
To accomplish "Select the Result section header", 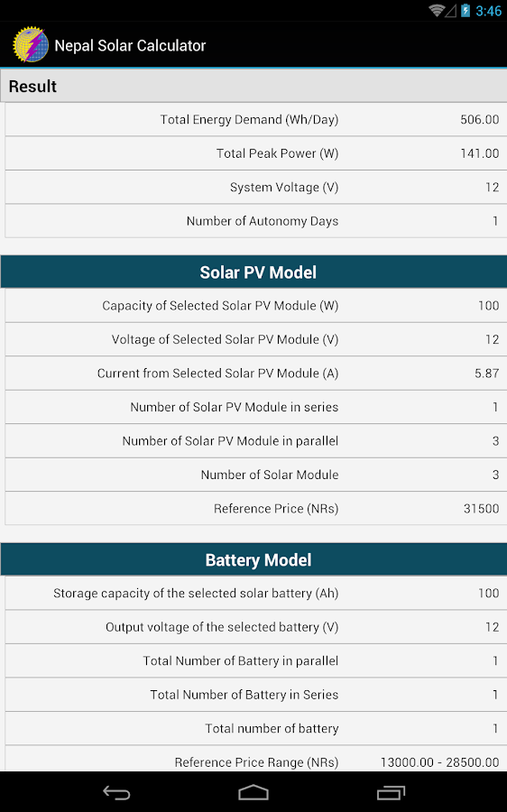I will click(253, 86).
